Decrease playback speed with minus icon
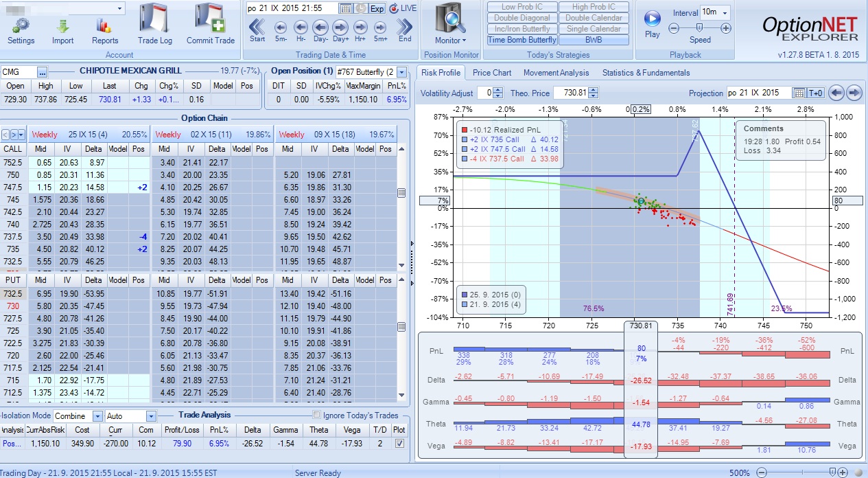The height and width of the screenshot is (478, 868). point(674,28)
